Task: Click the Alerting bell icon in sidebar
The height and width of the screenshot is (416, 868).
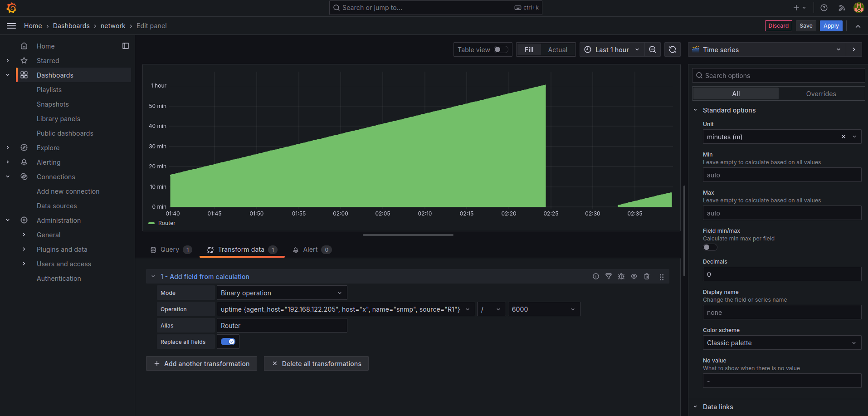Action: (24, 162)
